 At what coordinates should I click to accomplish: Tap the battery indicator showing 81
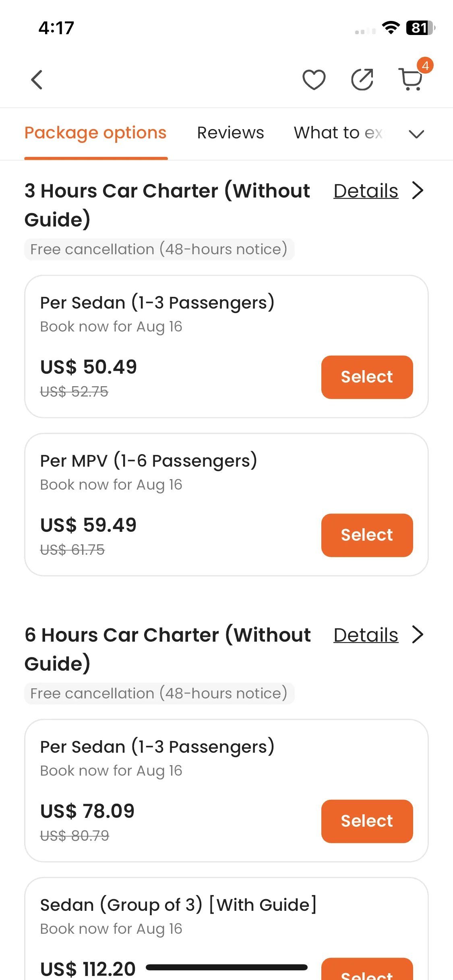pos(420,28)
